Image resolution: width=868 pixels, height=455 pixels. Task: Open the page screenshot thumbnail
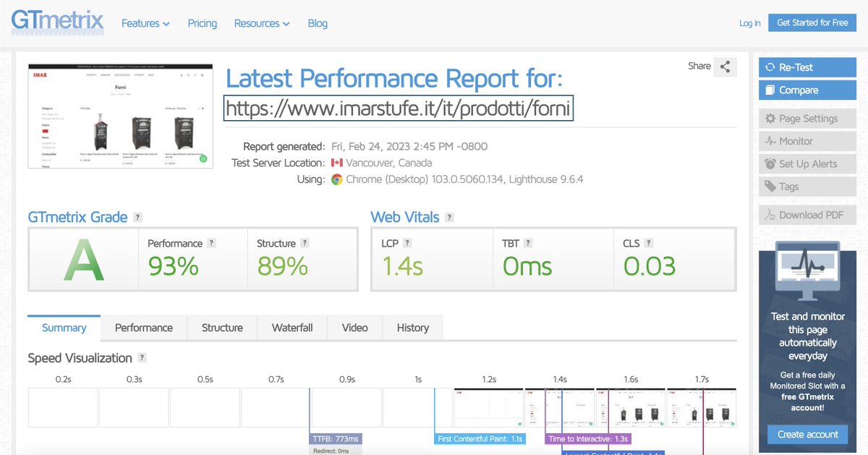click(x=121, y=116)
